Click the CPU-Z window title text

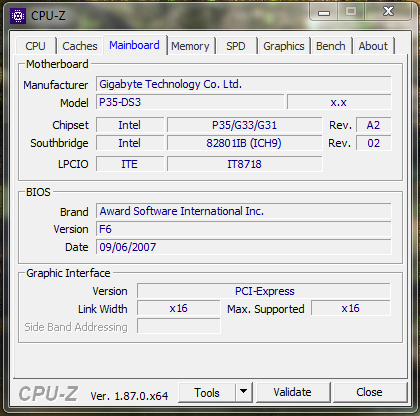click(48, 16)
